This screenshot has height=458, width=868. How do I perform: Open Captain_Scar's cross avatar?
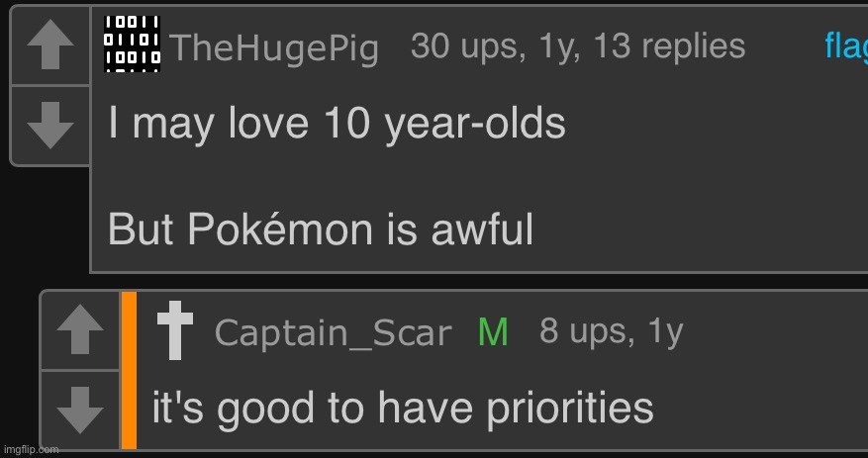(175, 330)
